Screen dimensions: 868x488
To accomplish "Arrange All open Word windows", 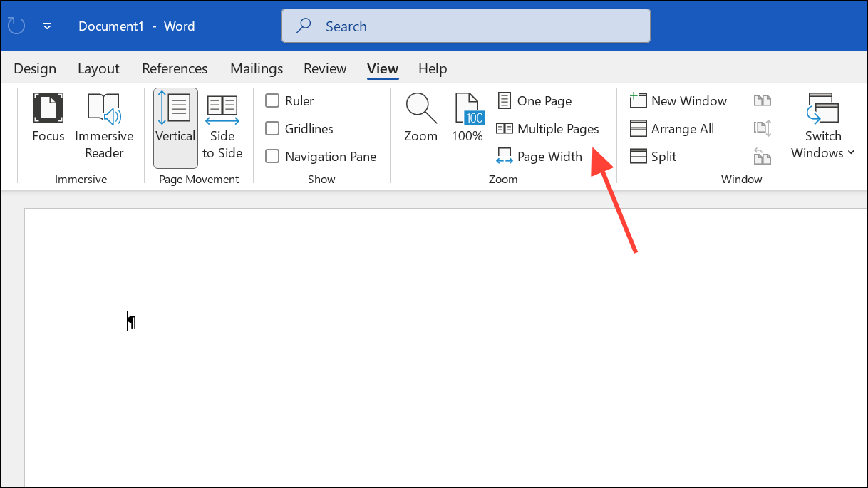I will click(672, 128).
